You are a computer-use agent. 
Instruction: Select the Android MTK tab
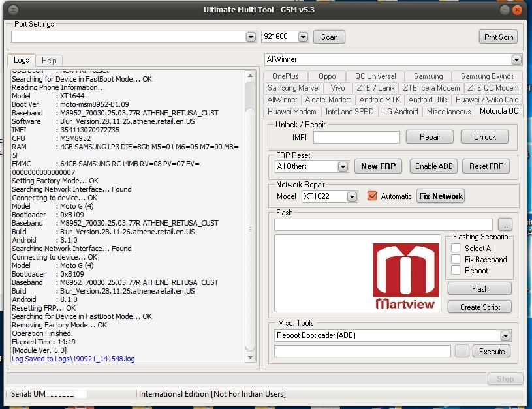click(x=379, y=100)
